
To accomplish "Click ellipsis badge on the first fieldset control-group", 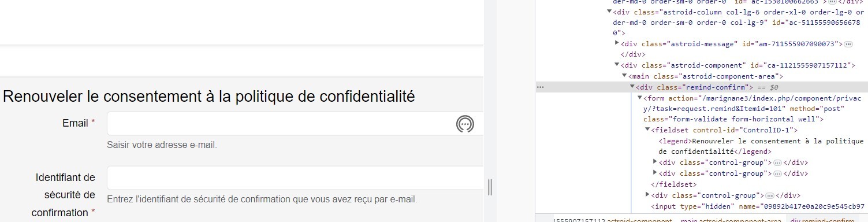I will (x=777, y=162).
